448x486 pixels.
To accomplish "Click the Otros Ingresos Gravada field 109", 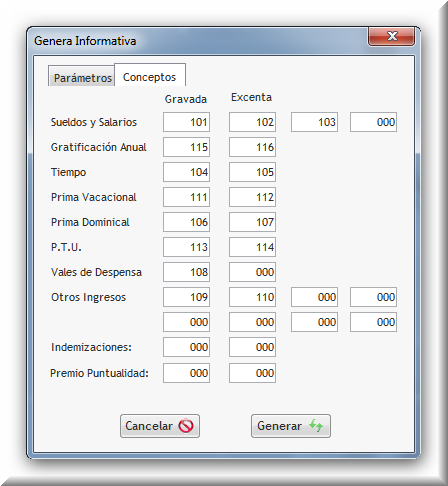I will tap(186, 297).
